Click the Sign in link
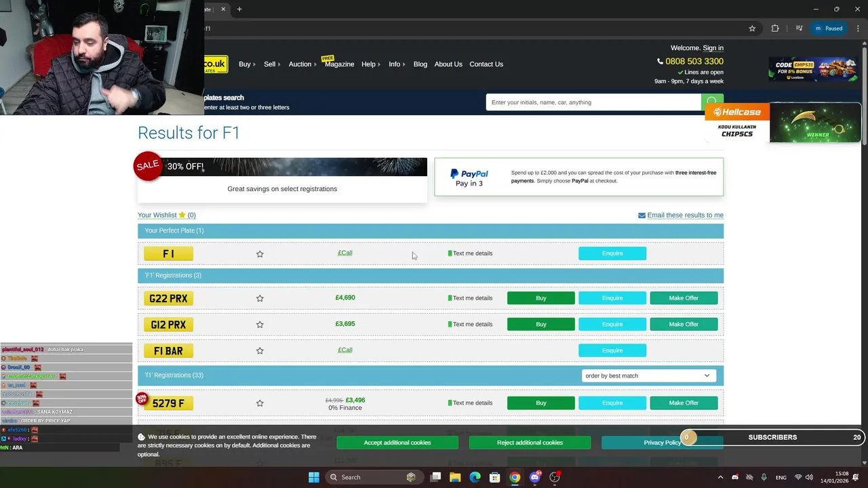Screen dimensions: 868x488 pos(713,48)
